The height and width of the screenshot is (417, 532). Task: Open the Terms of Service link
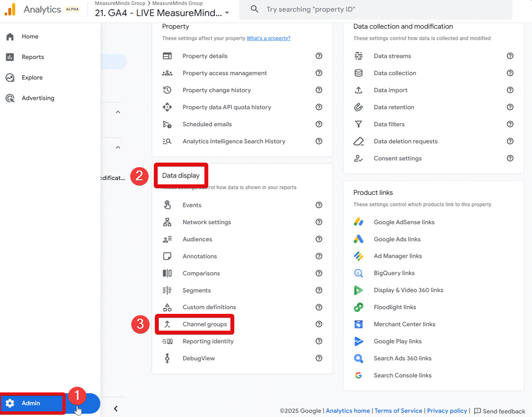click(x=398, y=410)
